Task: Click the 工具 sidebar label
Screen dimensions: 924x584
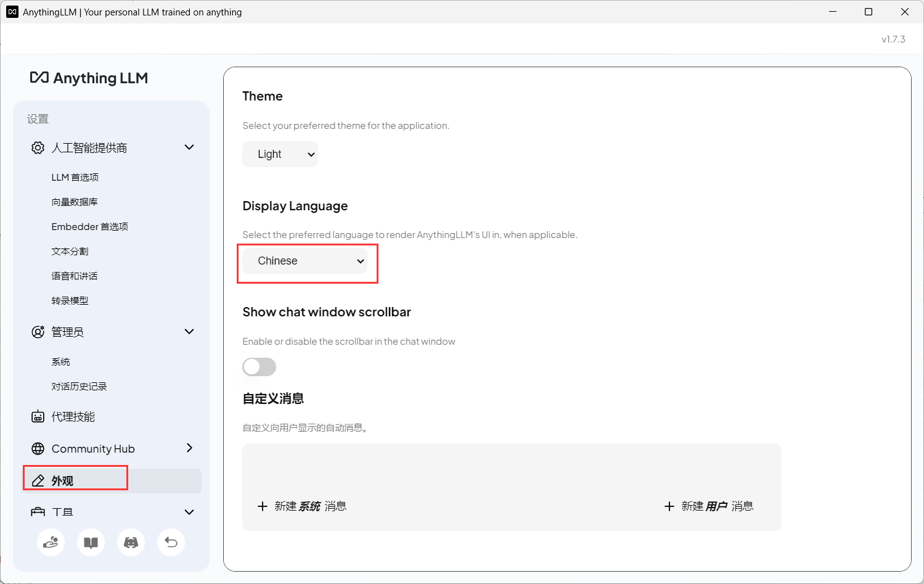Action: pyautogui.click(x=62, y=512)
